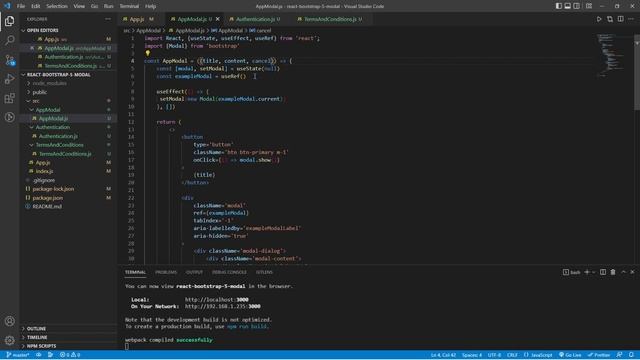Click the master branch status item
Viewport: 640px width, 360px height.
[17, 355]
